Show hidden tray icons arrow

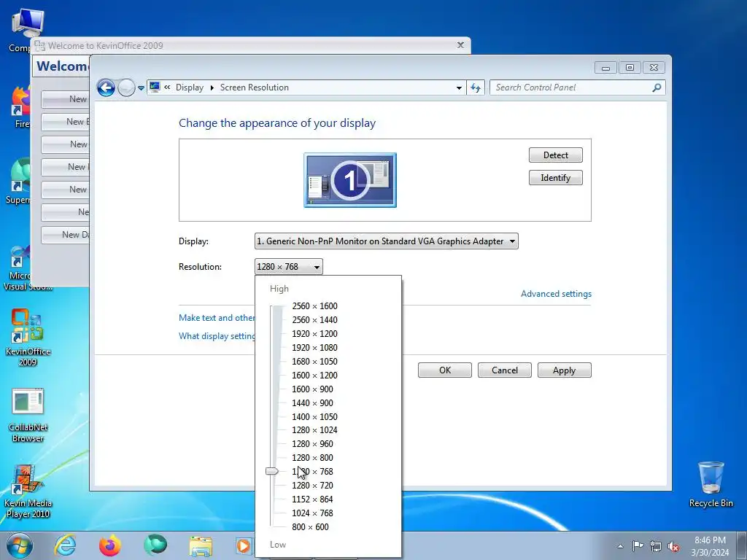point(620,546)
